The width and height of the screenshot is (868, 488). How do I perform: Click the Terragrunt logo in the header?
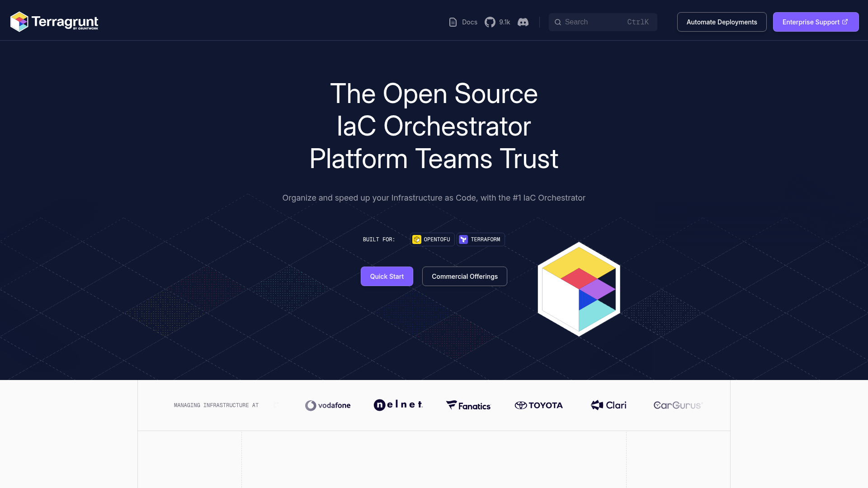tap(53, 21)
